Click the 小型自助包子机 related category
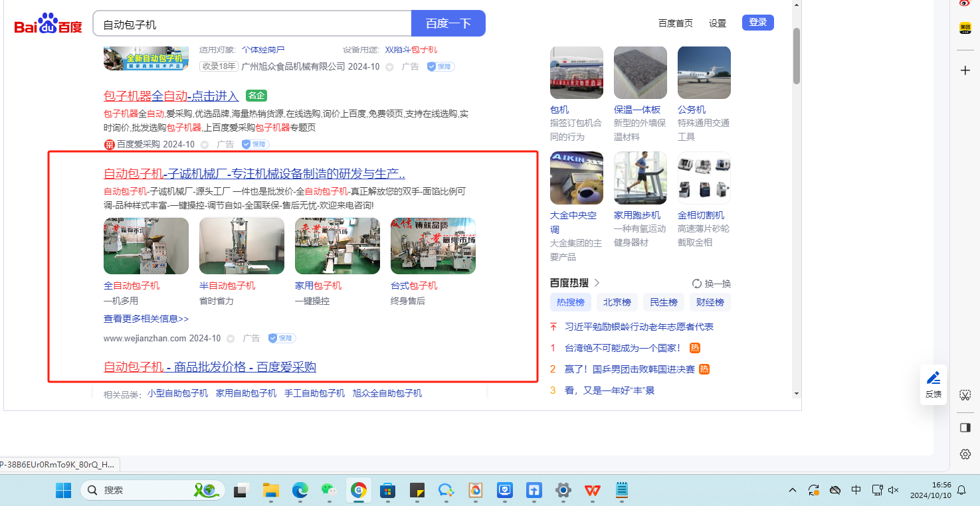The height and width of the screenshot is (506, 980). pos(178,393)
